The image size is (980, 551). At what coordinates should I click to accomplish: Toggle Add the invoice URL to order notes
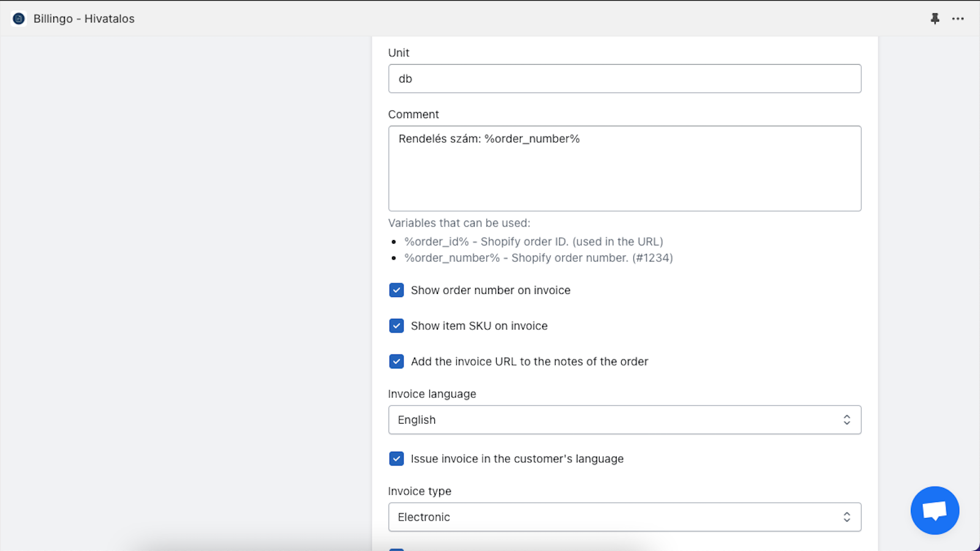[x=396, y=361]
